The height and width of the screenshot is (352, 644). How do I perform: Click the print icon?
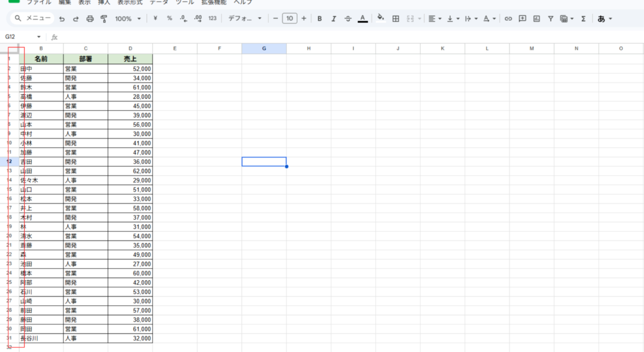tap(90, 19)
